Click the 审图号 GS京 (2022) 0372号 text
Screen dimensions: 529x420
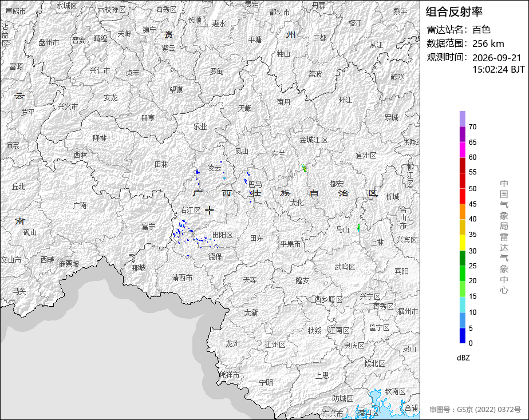pyautogui.click(x=475, y=410)
